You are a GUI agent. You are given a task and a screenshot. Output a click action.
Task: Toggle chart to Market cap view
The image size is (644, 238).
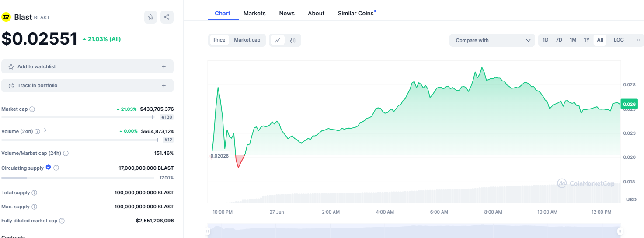[247, 40]
